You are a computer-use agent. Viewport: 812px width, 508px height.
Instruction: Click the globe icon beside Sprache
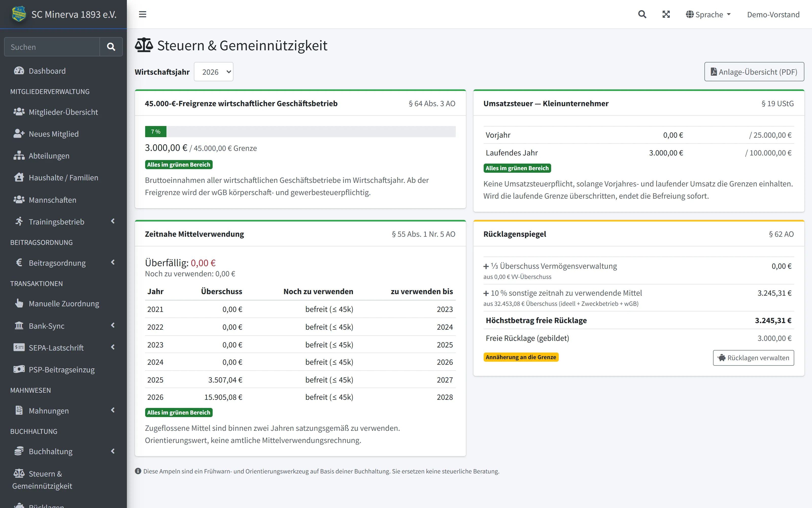point(689,14)
